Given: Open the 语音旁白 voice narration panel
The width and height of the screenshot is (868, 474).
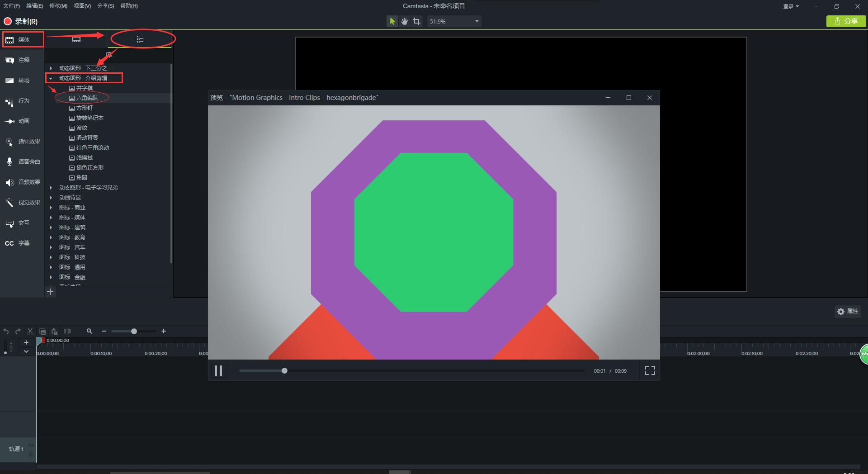Looking at the screenshot, I should click(23, 162).
